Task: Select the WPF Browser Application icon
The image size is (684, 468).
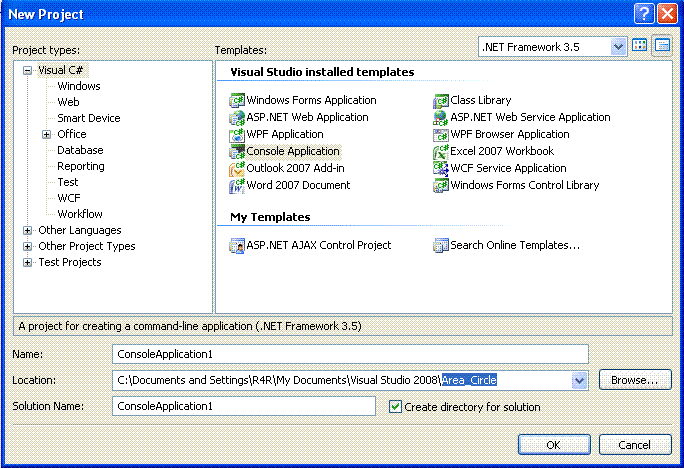Action: (441, 134)
